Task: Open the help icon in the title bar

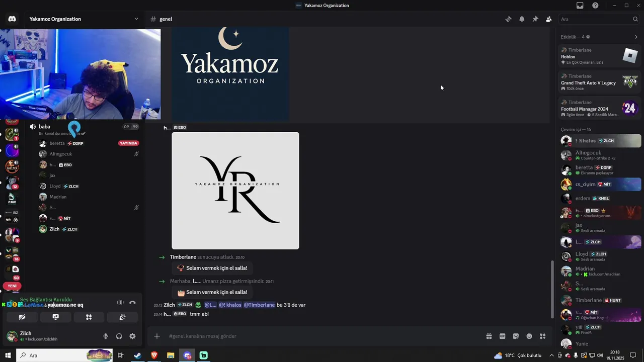Action: point(596,6)
